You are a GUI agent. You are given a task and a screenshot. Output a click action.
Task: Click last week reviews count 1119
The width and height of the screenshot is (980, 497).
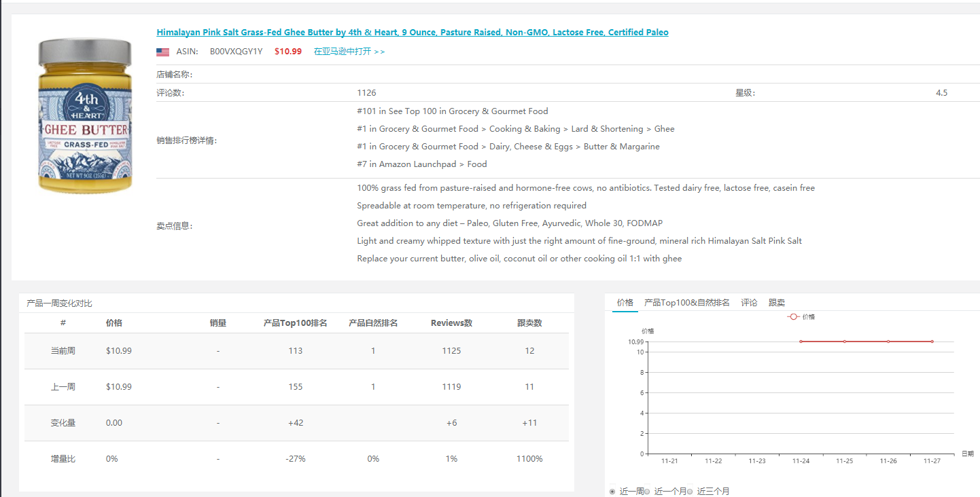pos(451,387)
